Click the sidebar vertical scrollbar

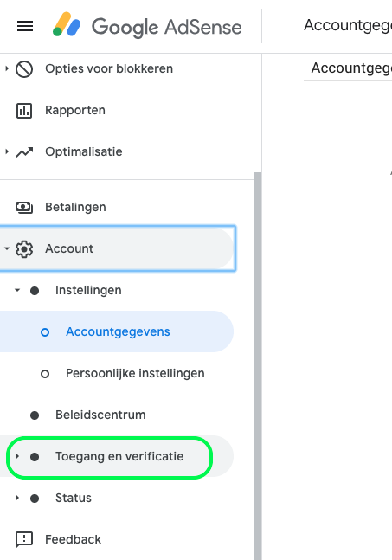pyautogui.click(x=258, y=366)
